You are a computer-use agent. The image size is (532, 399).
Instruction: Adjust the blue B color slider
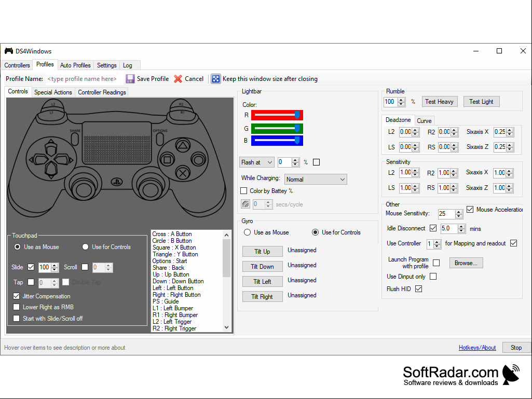(277, 141)
